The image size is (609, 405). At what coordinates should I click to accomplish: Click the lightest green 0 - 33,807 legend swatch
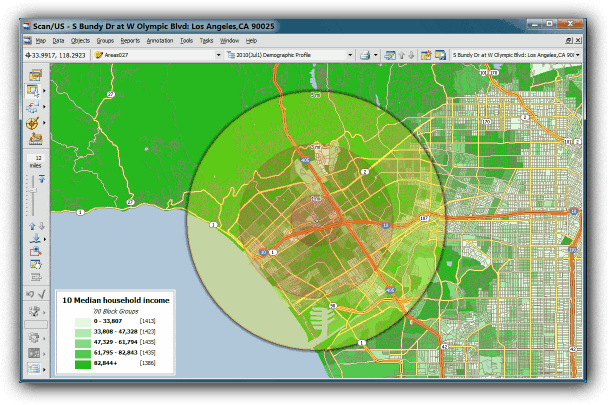click(83, 322)
